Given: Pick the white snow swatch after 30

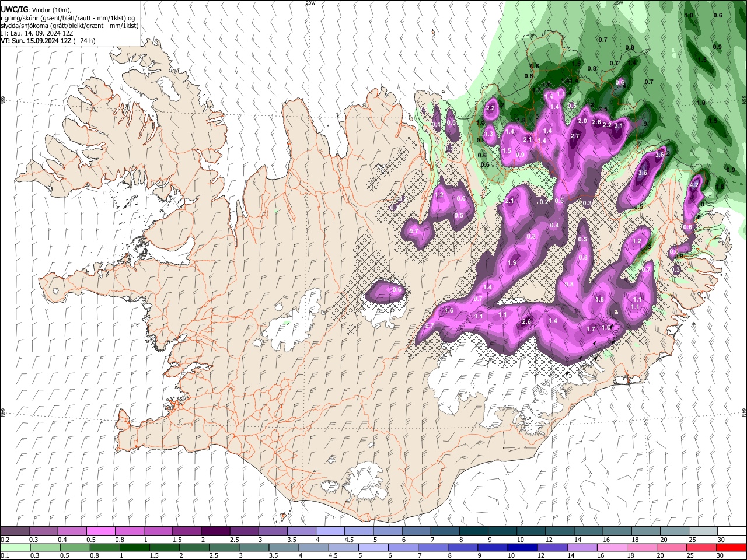Looking at the screenshot, I should point(732,531).
